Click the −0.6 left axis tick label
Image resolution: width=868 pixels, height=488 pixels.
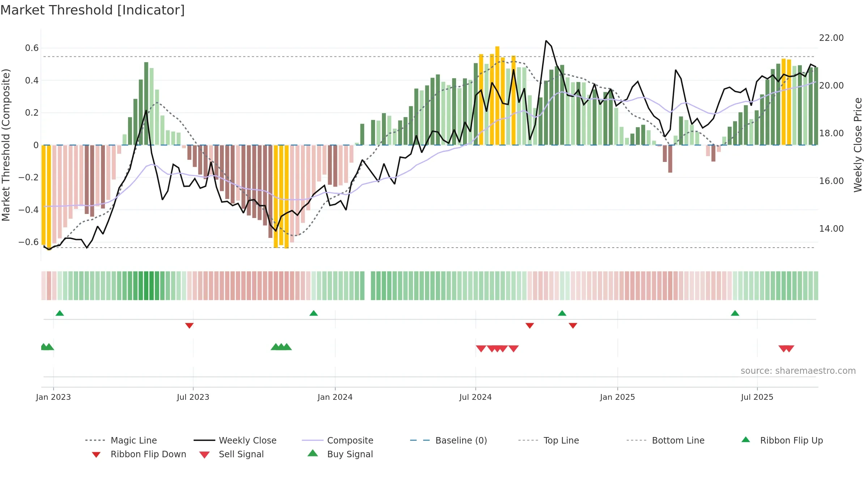coord(29,242)
